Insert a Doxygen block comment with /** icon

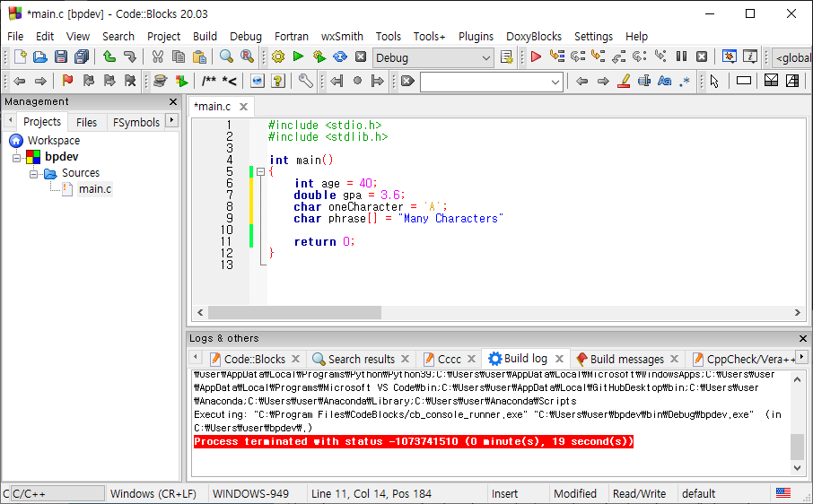click(x=208, y=81)
